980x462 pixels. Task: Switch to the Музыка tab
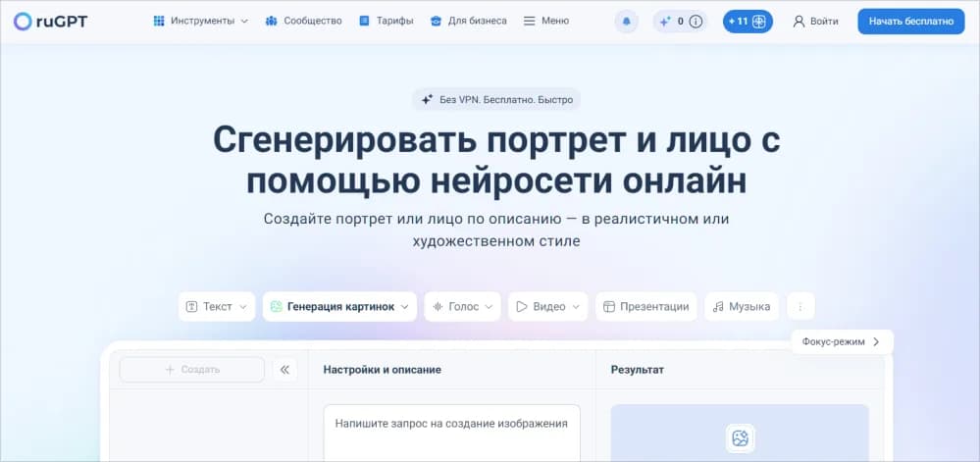741,306
